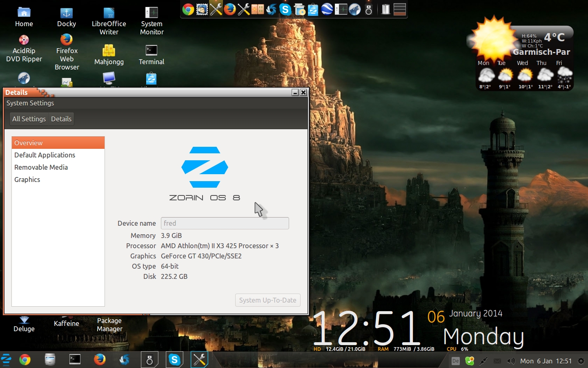Switch to the Graphics section
The height and width of the screenshot is (368, 588).
27,180
